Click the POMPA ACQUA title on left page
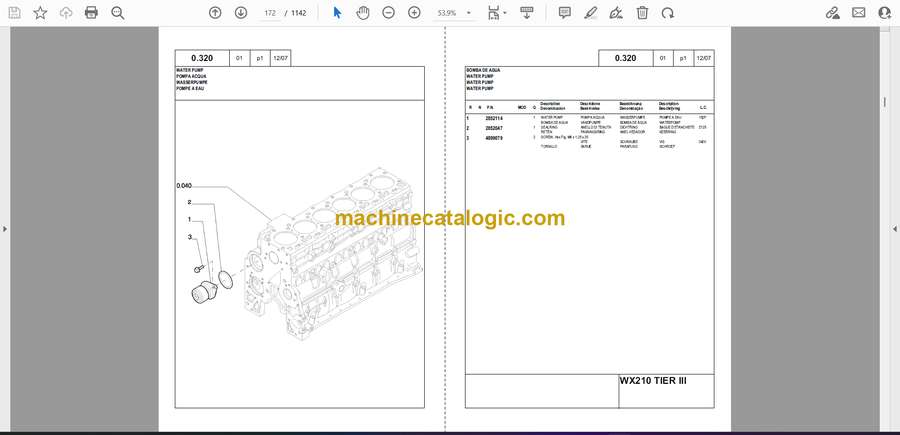This screenshot has height=435, width=900. [191, 76]
